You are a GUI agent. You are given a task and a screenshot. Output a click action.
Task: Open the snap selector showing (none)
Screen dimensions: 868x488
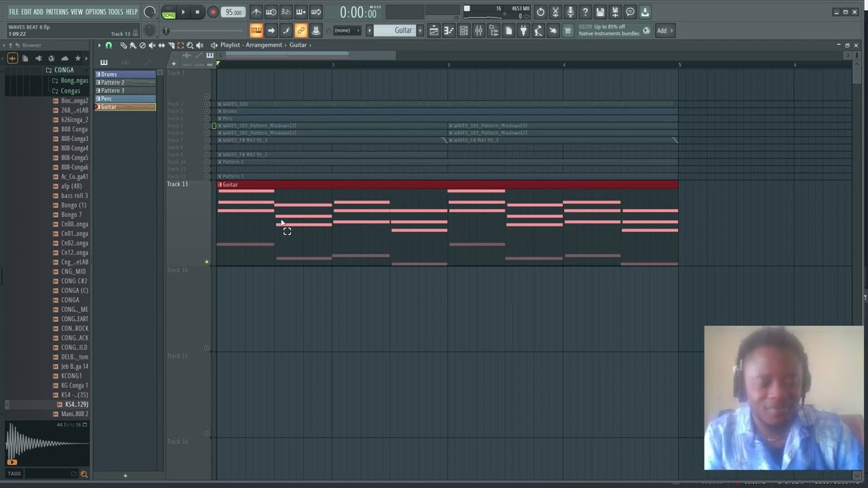point(346,30)
